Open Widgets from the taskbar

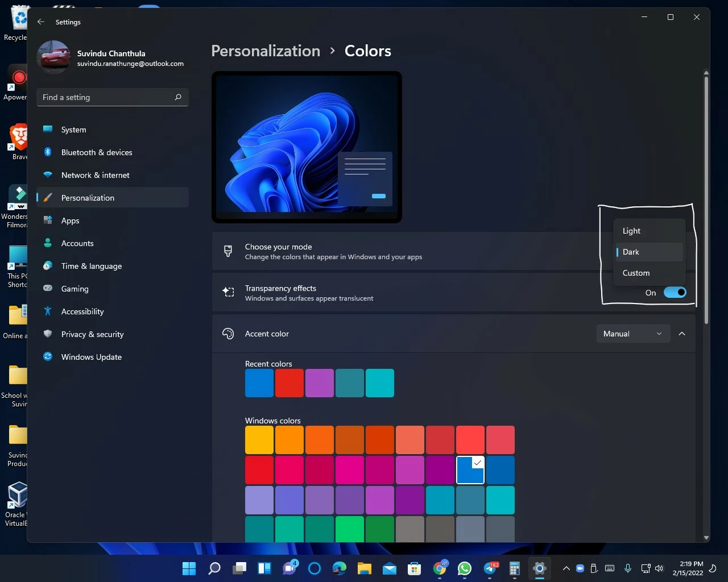point(264,568)
